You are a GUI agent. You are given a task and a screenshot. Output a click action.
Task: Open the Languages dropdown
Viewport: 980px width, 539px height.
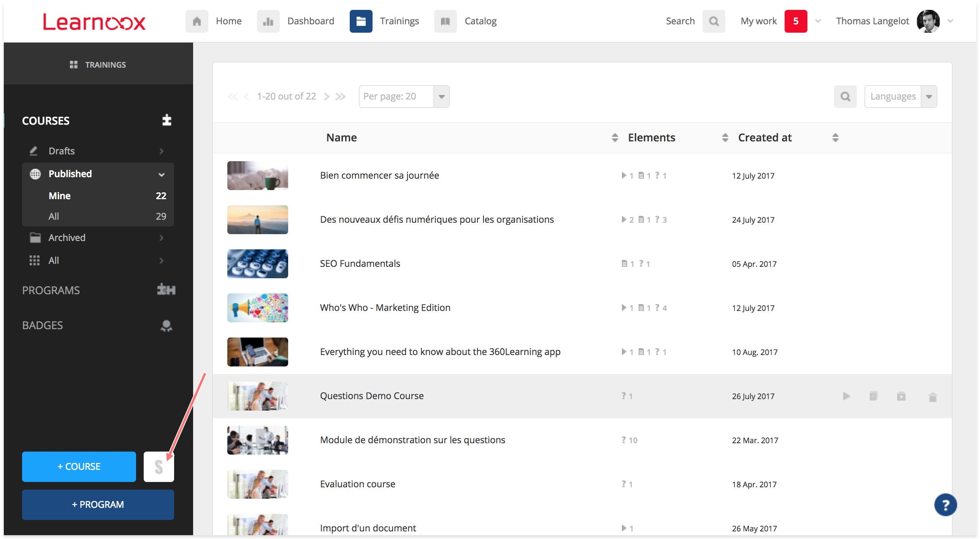pyautogui.click(x=929, y=97)
